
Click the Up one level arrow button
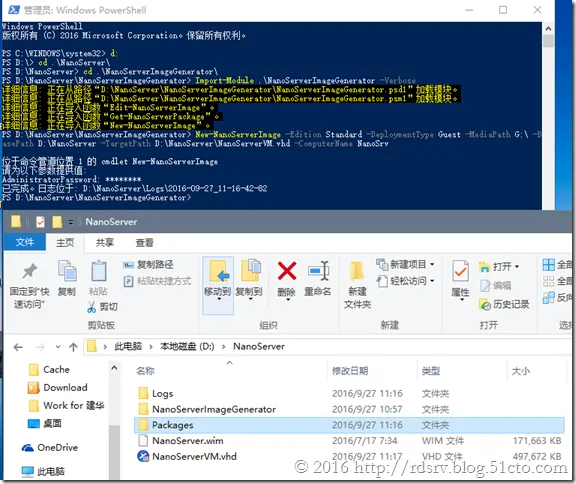click(x=73, y=347)
